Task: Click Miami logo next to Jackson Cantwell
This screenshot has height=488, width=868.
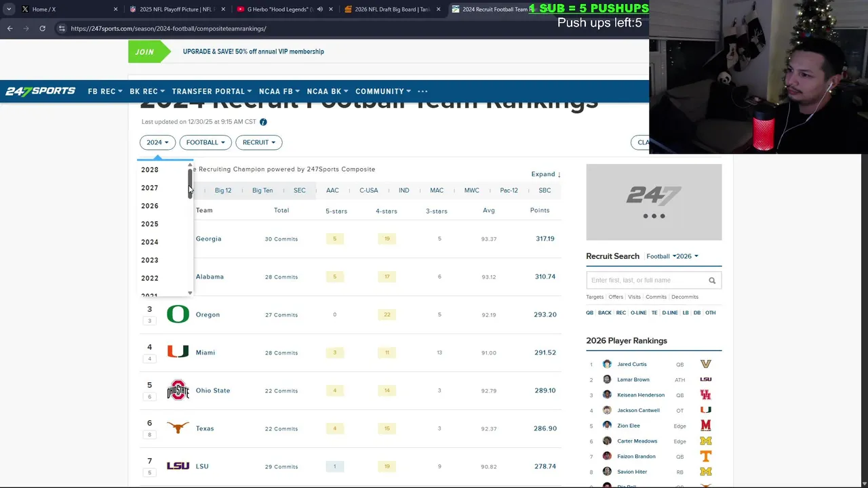Action: [x=706, y=410]
